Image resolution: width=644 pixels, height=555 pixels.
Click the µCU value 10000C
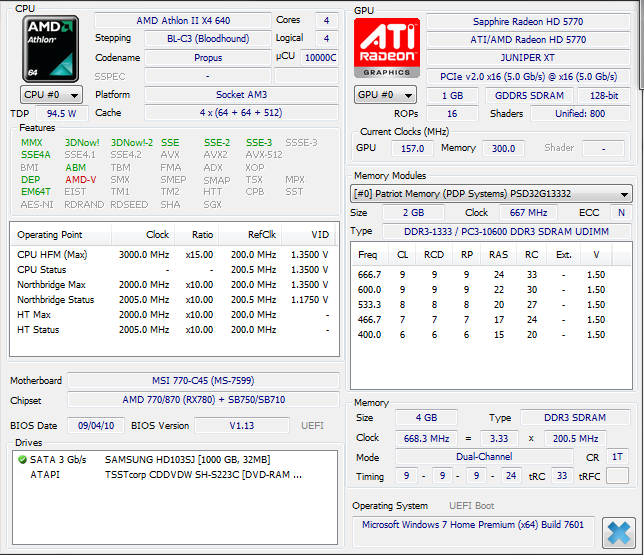tap(320, 58)
